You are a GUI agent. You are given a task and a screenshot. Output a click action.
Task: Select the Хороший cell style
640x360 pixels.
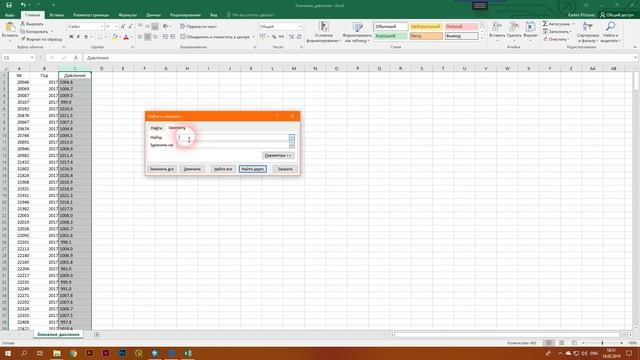[x=391, y=36]
